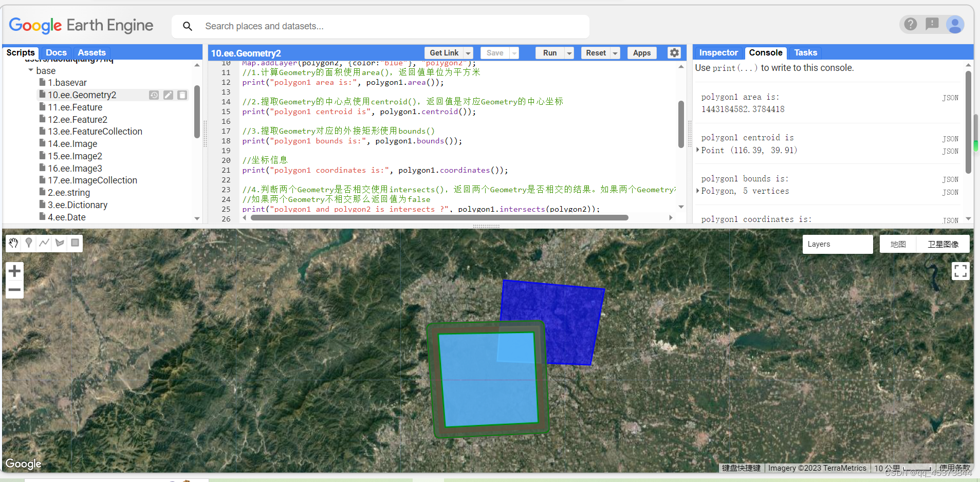This screenshot has height=482, width=980.
Task: Open the feedback icon
Action: (932, 24)
